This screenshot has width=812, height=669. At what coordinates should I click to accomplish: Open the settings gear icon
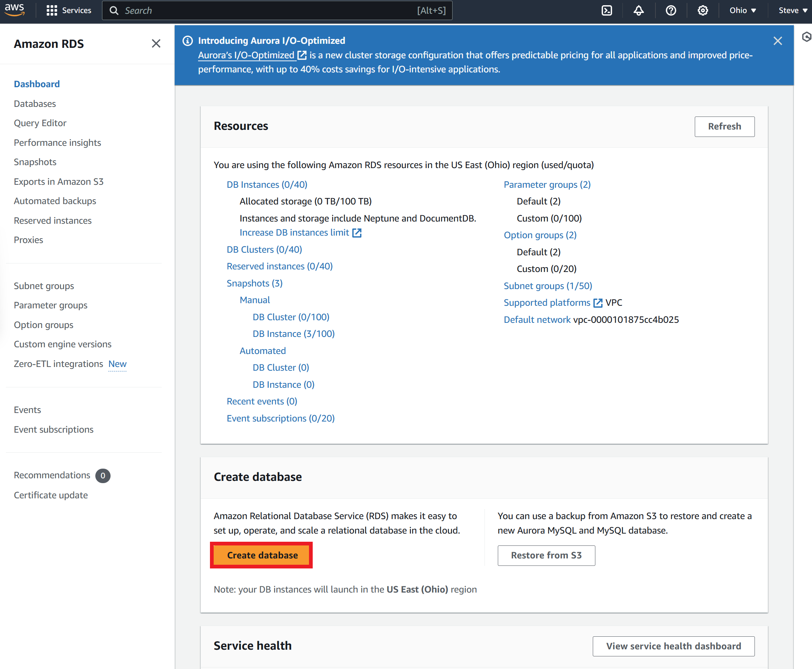703,10
